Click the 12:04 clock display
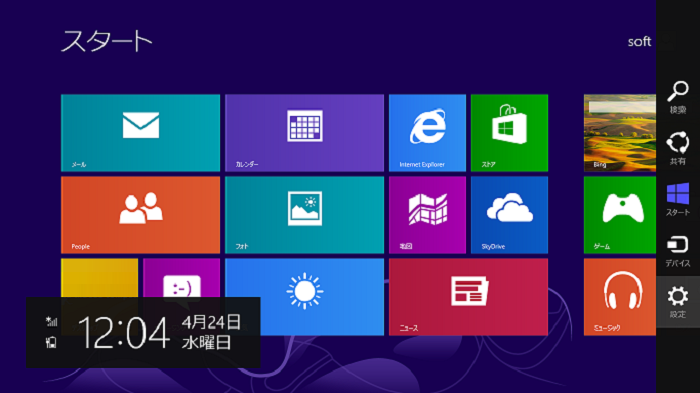Screen dimensions: 700x393 [124, 332]
